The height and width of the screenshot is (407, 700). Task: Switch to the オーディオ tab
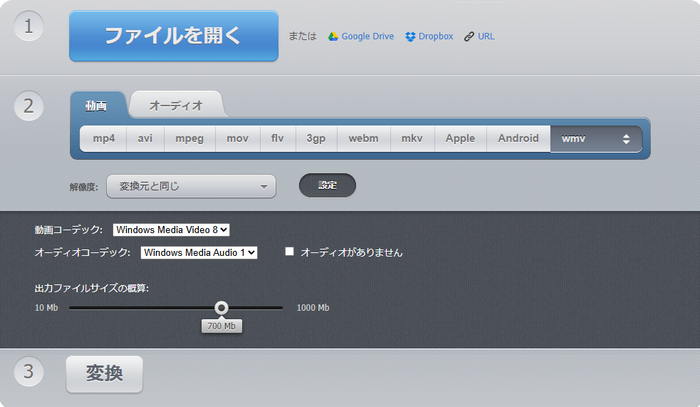click(176, 105)
